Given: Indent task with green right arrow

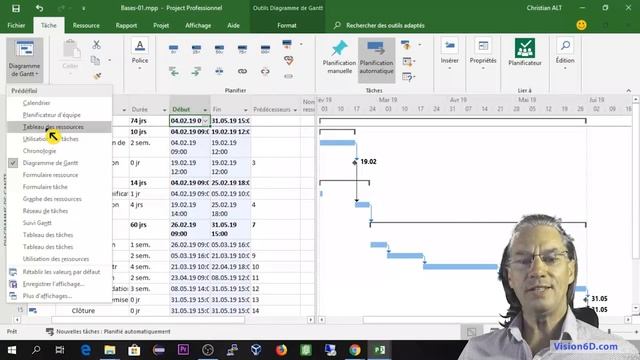Looking at the screenshot, I should 196,72.
